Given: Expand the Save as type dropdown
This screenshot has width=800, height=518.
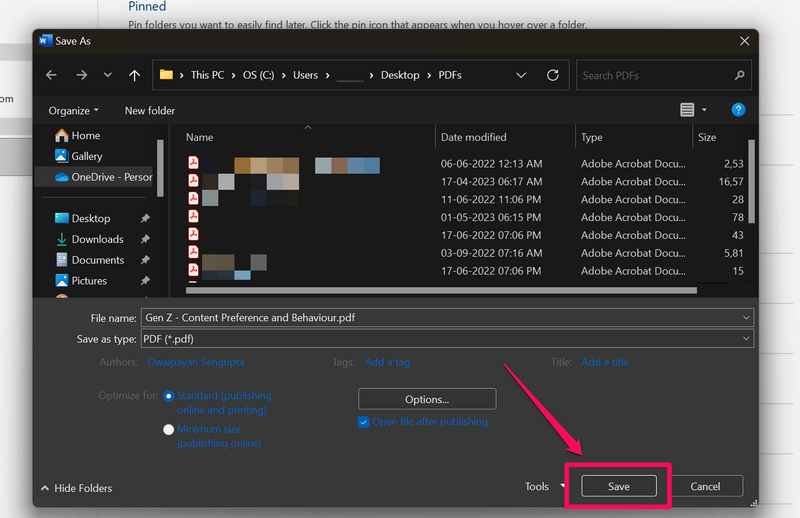Looking at the screenshot, I should click(x=745, y=339).
